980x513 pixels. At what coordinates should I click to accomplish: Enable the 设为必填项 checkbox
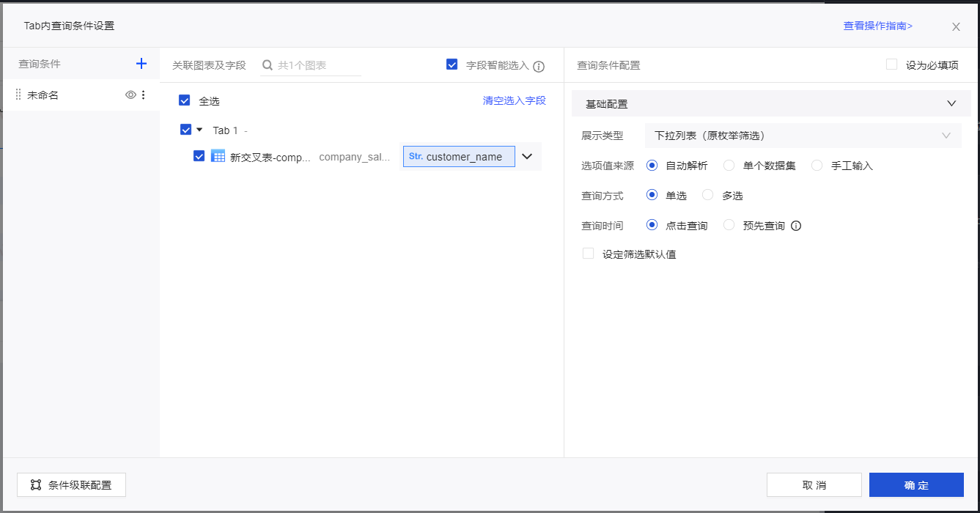891,64
